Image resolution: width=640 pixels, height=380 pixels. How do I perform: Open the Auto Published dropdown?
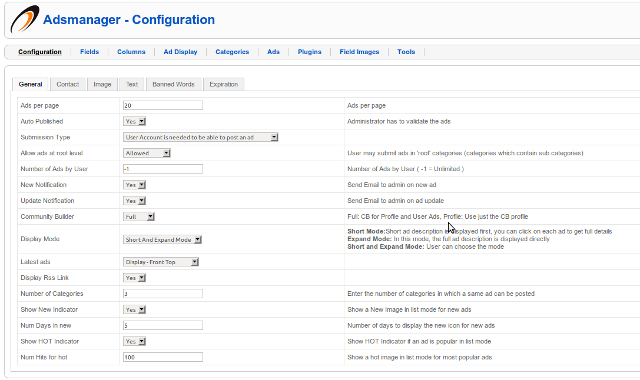point(134,121)
